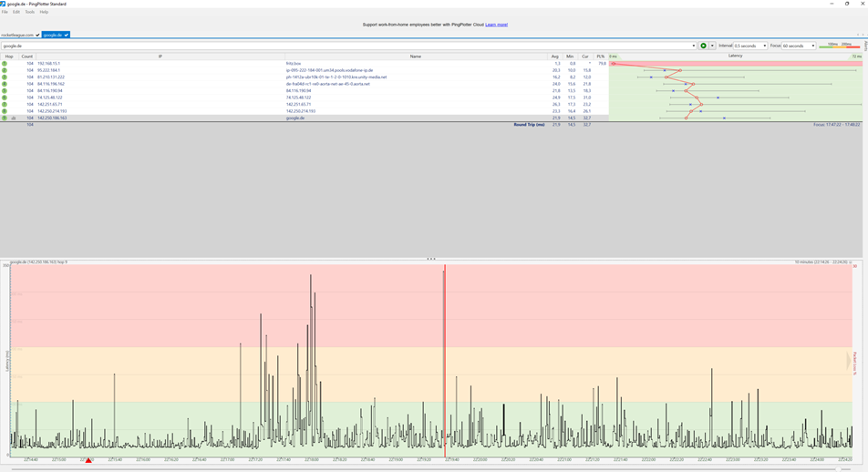Click the PingPlotter app icon in title bar
The height and width of the screenshot is (472, 868).
pos(4,4)
